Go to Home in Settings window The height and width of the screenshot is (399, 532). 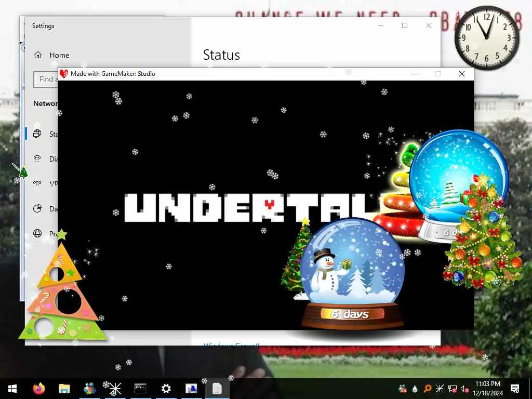tap(59, 55)
